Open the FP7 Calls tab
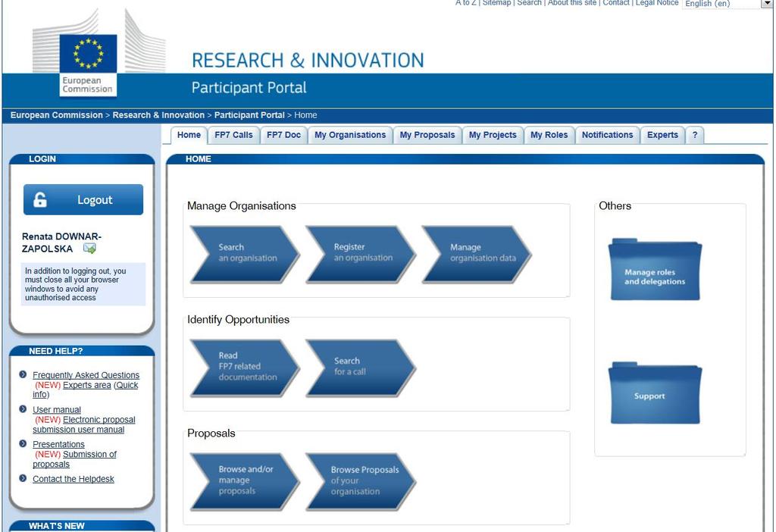Screen dimensions: 776x532 (x=233, y=135)
